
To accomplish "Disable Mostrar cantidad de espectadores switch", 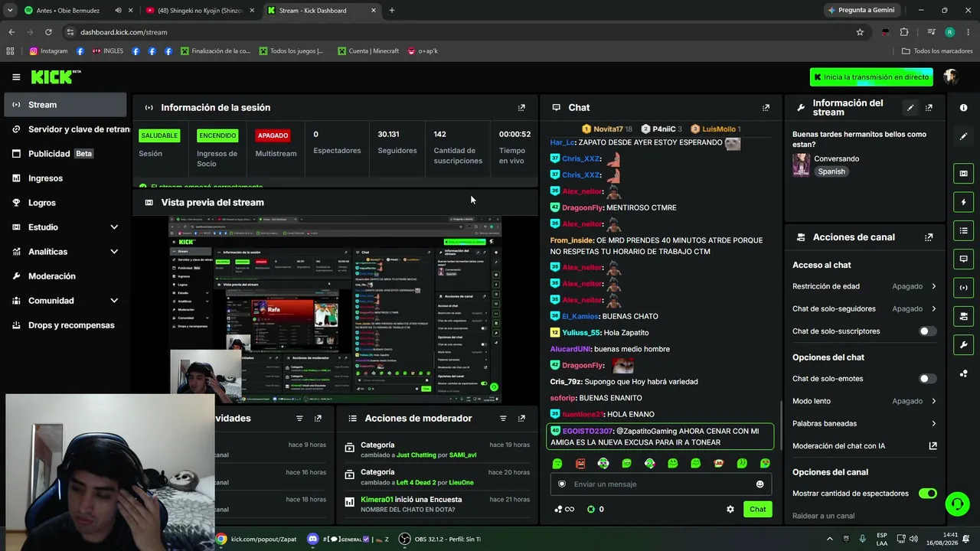I will 927,494.
